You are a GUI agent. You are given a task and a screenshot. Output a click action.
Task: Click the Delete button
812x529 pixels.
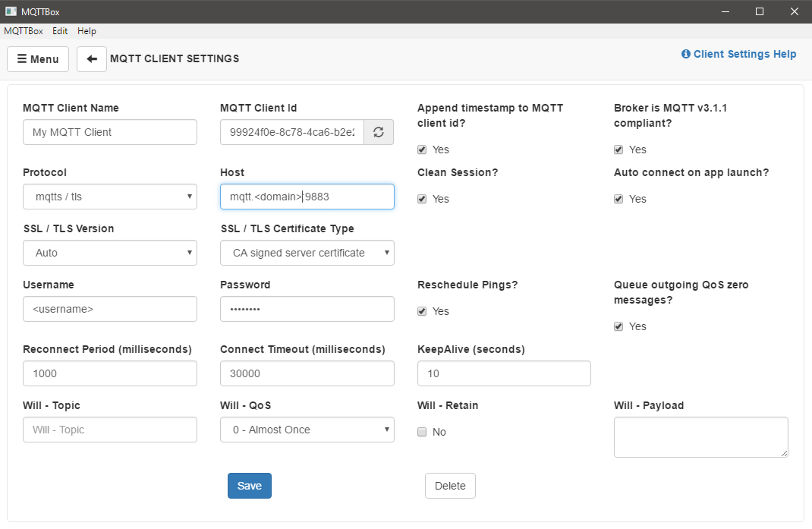(450, 486)
